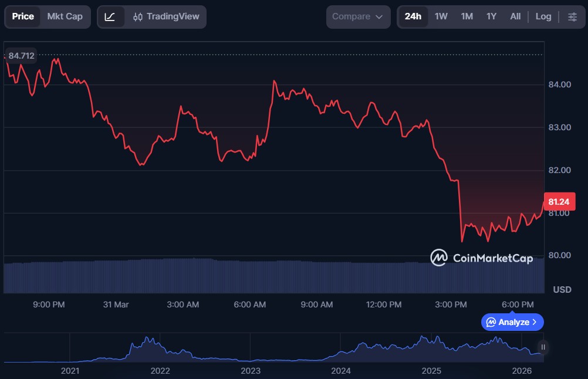Choose the 1M time range
This screenshot has height=379, width=588.
coord(467,17)
